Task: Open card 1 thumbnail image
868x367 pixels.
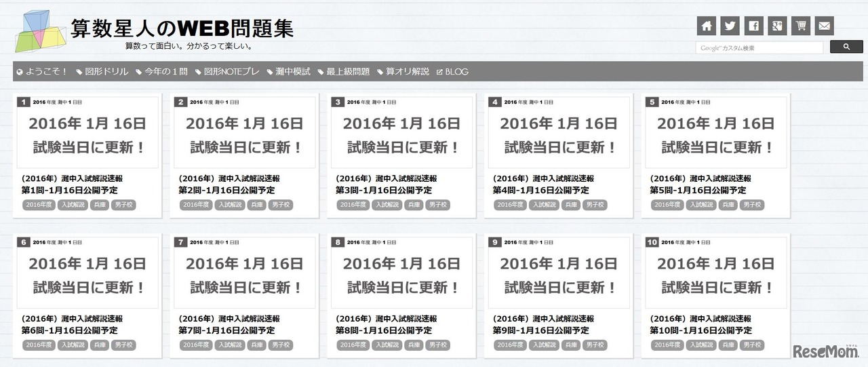Action: click(87, 132)
